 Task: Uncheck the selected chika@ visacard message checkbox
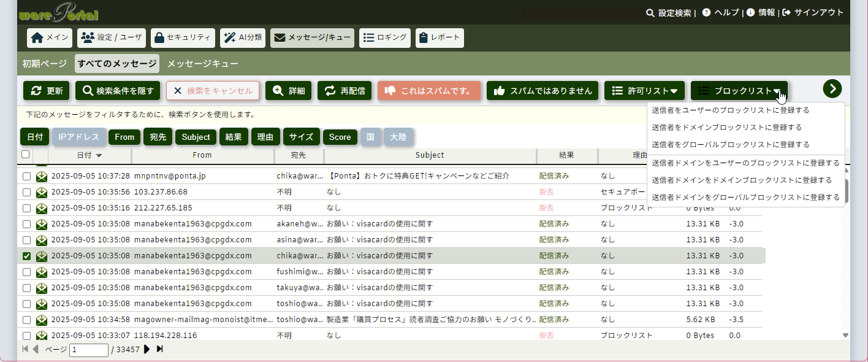pyautogui.click(x=26, y=256)
